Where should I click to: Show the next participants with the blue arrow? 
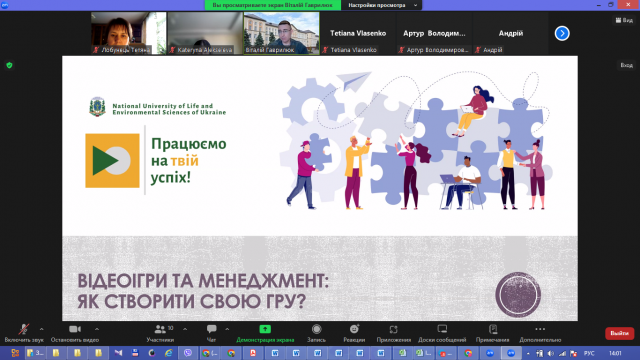coord(562,33)
